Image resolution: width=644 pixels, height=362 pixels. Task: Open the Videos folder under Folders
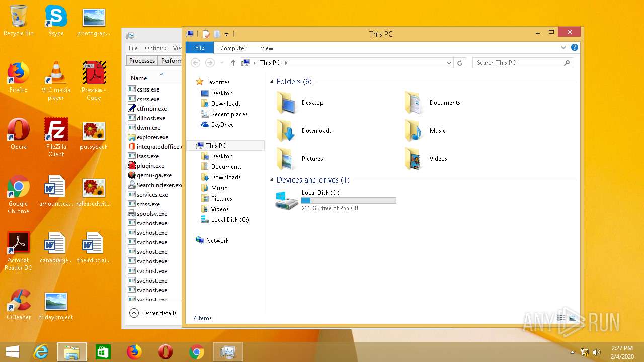point(426,159)
